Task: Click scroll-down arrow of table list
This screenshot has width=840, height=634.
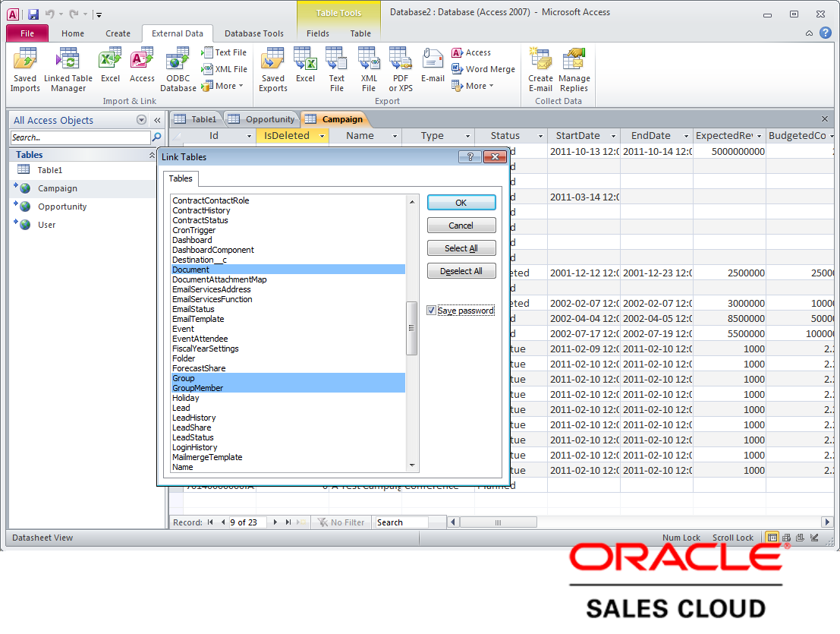Action: tap(412, 465)
